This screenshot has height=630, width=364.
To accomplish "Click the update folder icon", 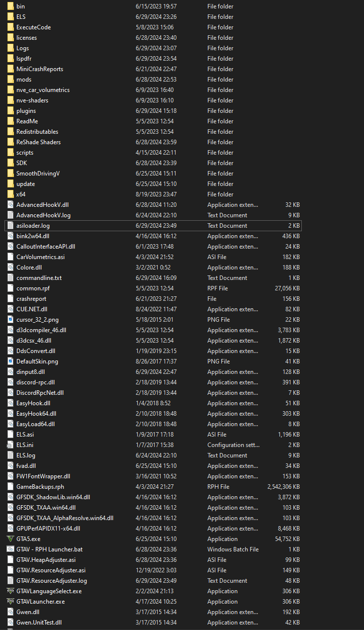I will (10, 184).
